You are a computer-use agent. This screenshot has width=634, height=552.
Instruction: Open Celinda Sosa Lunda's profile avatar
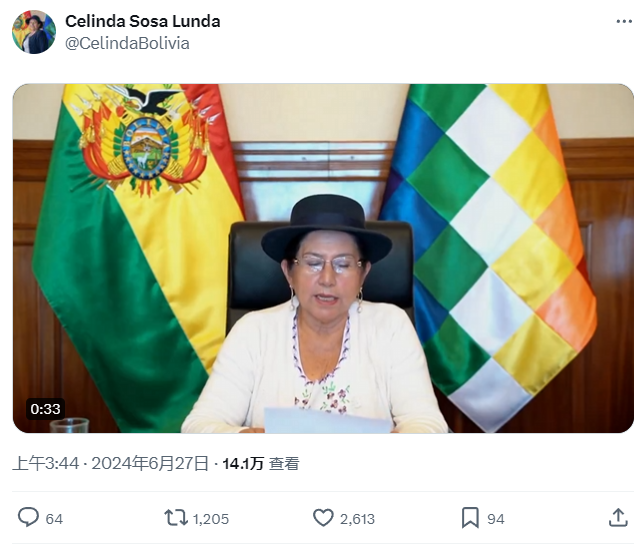[34, 32]
